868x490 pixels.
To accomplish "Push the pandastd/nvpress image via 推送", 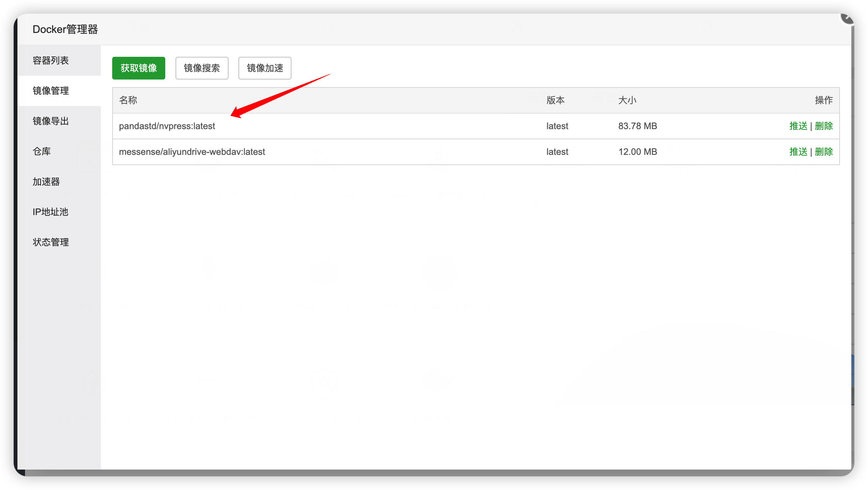I will coord(798,126).
